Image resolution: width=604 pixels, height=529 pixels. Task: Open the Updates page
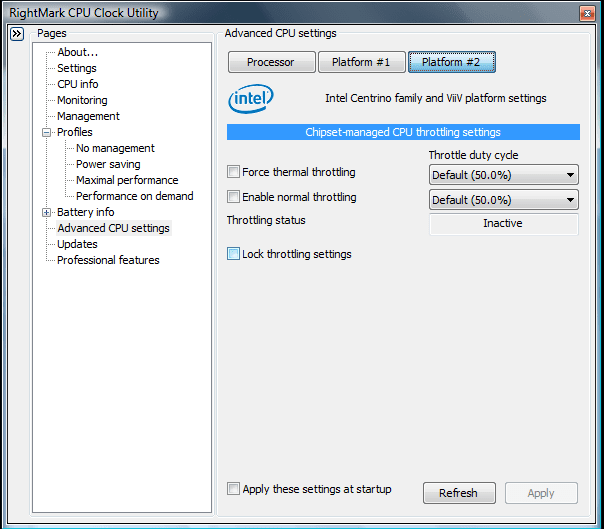(77, 244)
